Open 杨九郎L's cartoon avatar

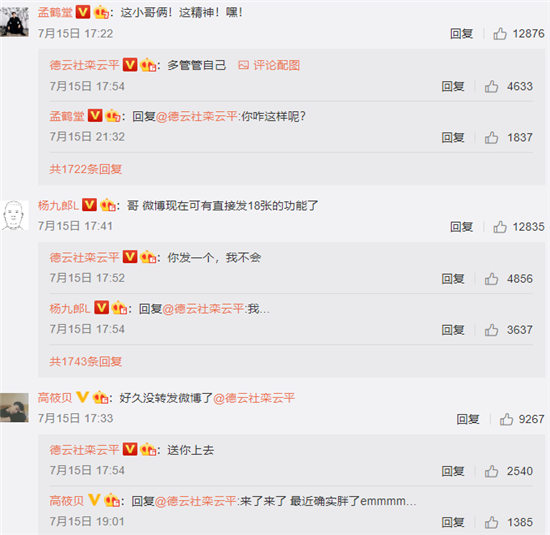point(14,215)
